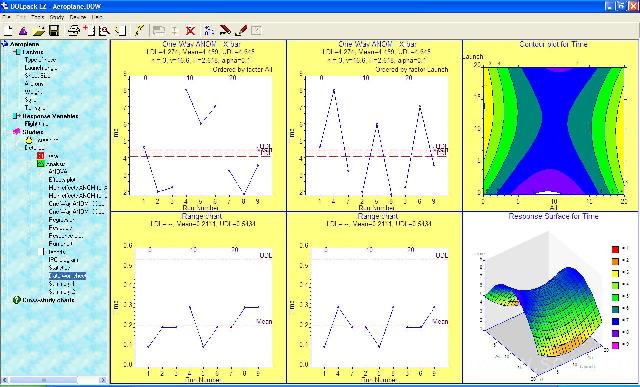Click the red pencil edit toolbar icon
Image resolution: width=640 pixels, height=387 pixels.
coord(241,30)
